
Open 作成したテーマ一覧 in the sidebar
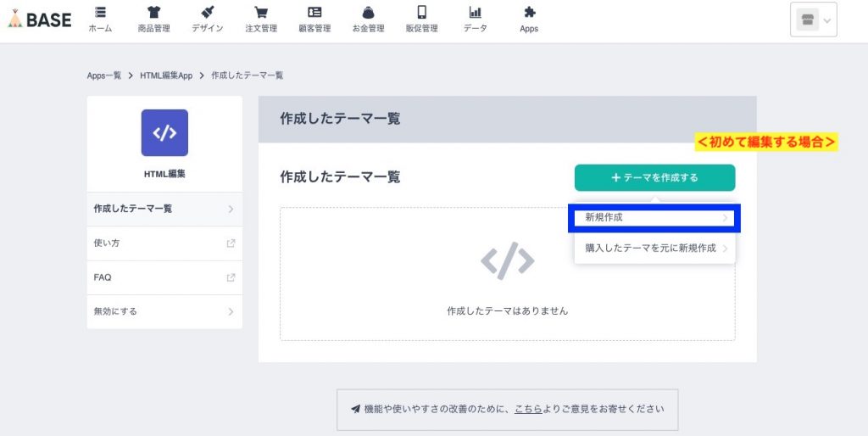click(x=164, y=209)
